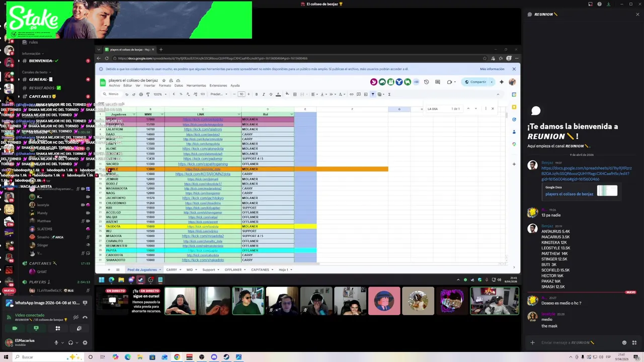Go to next find result arrow

475,109
